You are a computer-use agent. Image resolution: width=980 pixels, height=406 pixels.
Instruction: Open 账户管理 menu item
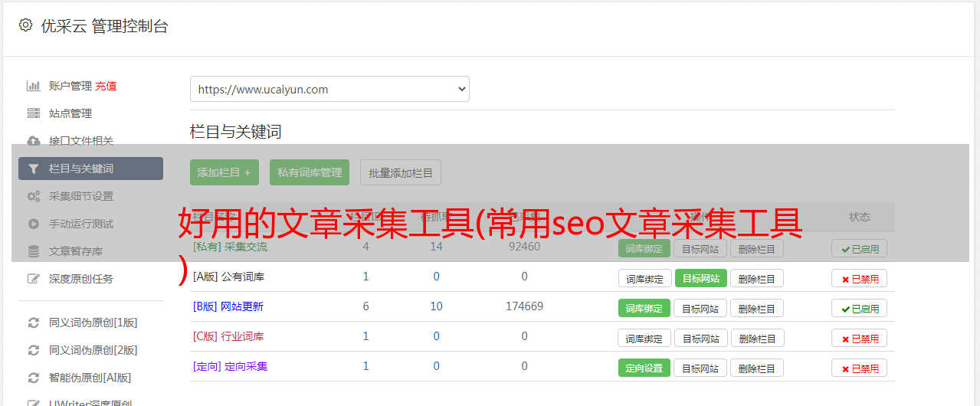(x=70, y=86)
